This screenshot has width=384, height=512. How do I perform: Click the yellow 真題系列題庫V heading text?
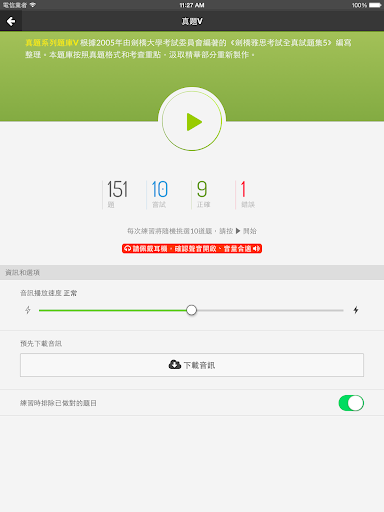tap(52, 43)
